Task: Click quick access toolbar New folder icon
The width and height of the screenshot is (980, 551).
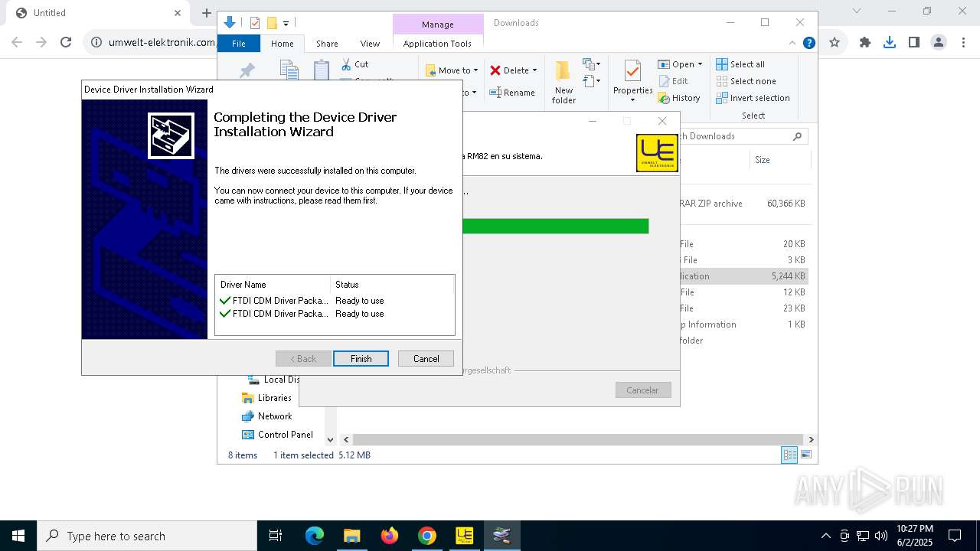Action: coord(272,23)
